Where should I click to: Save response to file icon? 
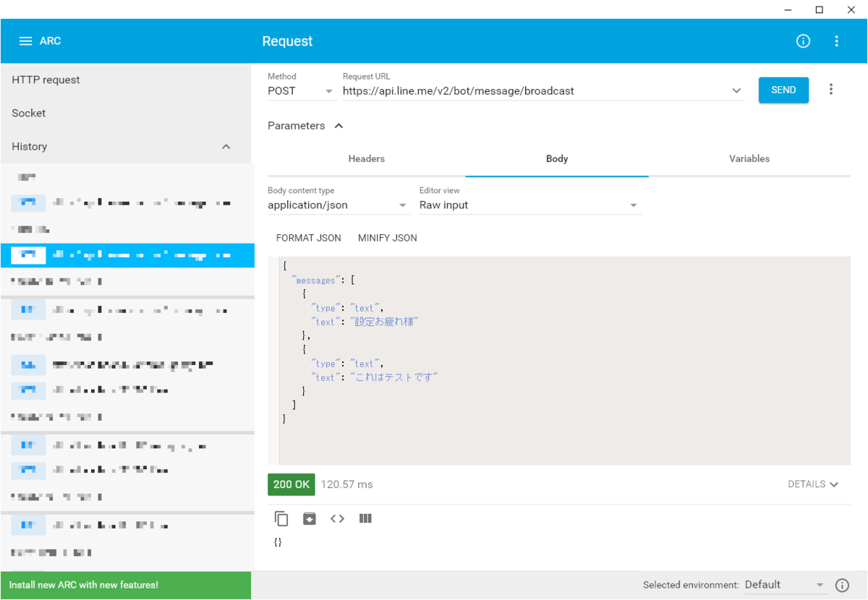click(x=310, y=518)
